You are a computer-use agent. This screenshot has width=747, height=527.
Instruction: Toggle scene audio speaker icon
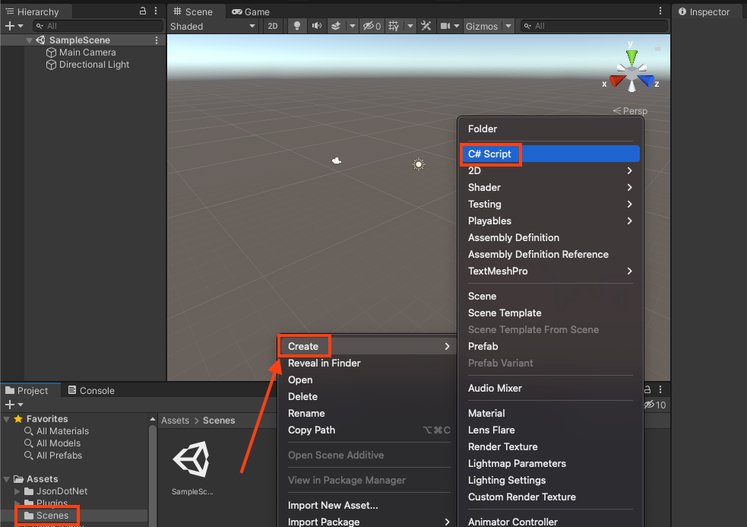[x=316, y=26]
